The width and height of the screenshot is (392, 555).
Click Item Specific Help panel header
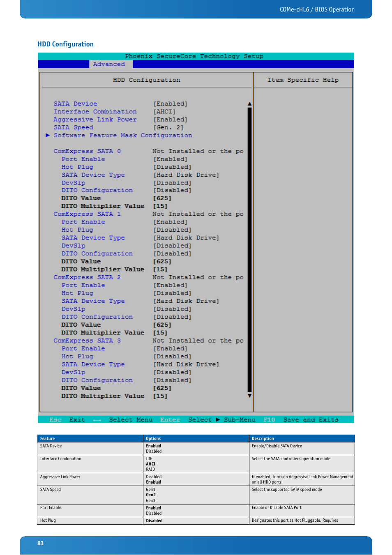303,80
